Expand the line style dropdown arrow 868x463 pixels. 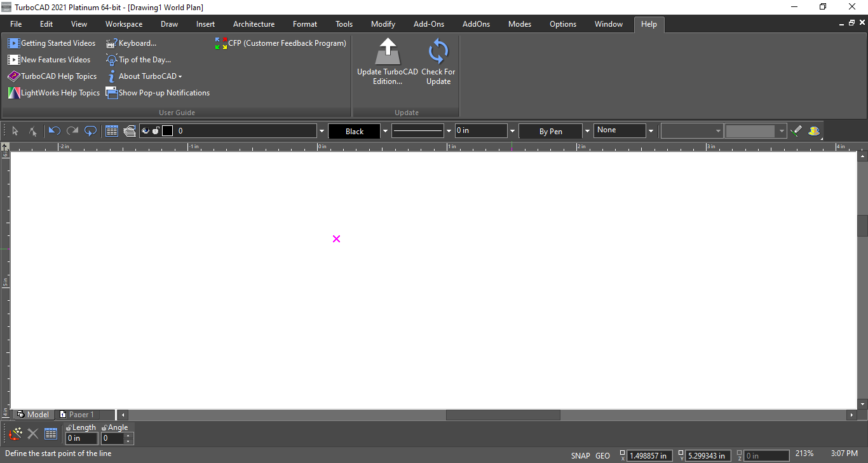[449, 130]
